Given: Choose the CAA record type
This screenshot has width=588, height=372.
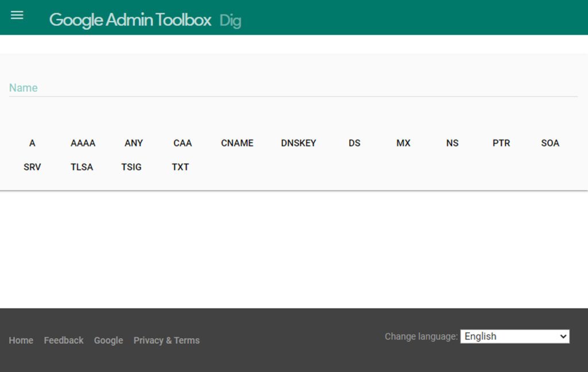Looking at the screenshot, I should tap(183, 143).
